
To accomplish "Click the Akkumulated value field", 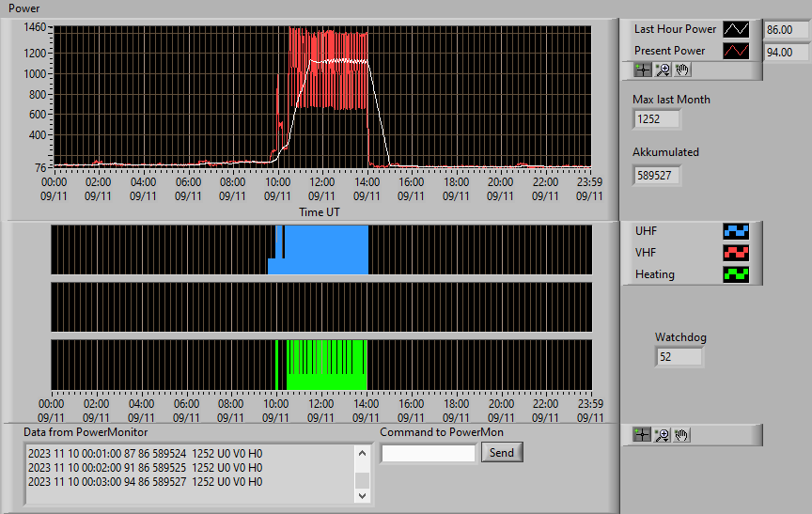I will tap(656, 176).
